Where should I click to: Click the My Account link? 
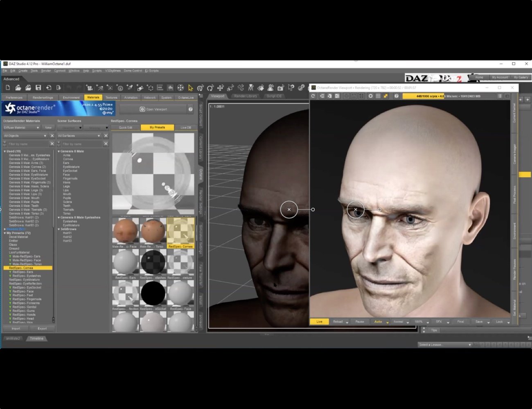pyautogui.click(x=500, y=77)
